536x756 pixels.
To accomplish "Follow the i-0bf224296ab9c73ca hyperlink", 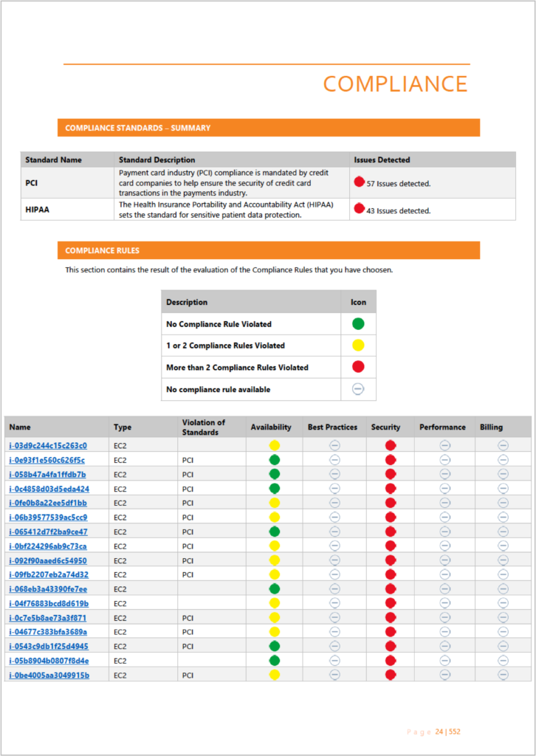I will tap(48, 546).
